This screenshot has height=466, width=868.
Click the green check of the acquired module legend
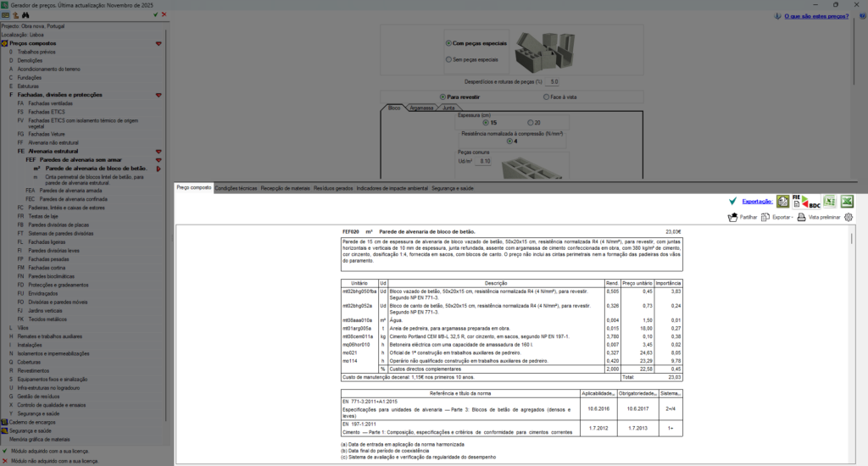click(x=4, y=451)
